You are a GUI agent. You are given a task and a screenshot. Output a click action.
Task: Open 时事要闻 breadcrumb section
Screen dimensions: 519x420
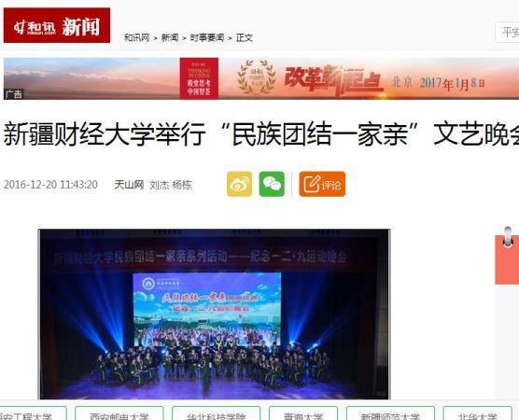(207, 37)
